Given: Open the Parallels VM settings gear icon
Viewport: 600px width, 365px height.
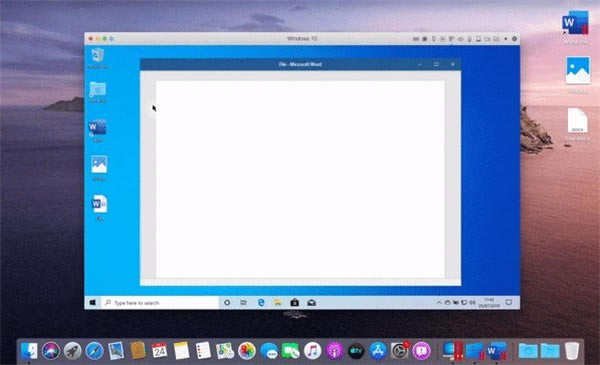Looking at the screenshot, I should coord(514,39).
